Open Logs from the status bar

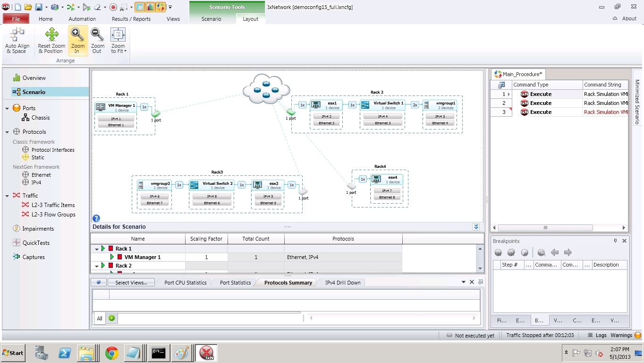(597, 335)
